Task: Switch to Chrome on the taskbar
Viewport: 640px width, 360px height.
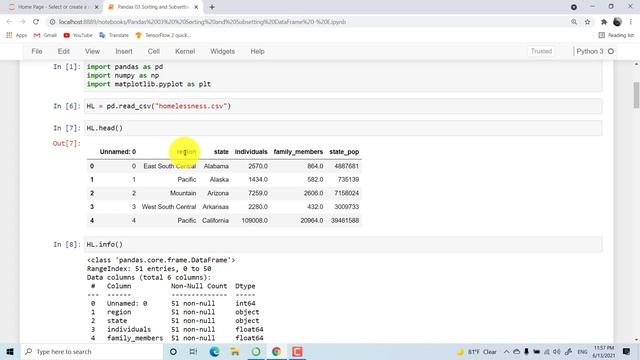Action: coord(276,351)
